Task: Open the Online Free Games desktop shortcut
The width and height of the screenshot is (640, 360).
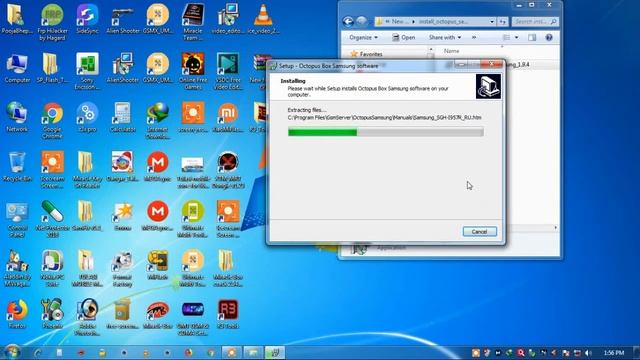Action: pos(193,71)
